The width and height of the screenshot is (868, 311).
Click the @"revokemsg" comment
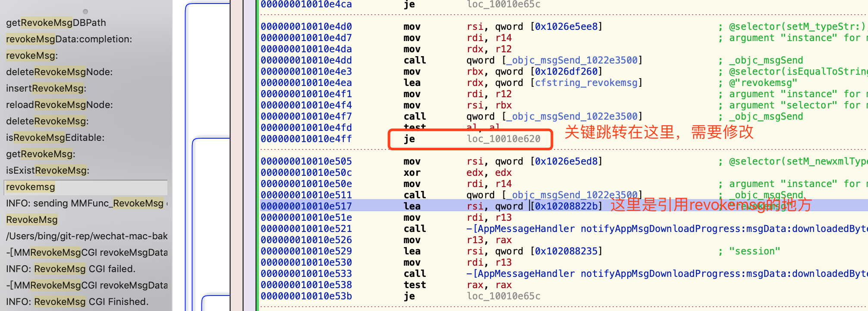click(x=763, y=83)
